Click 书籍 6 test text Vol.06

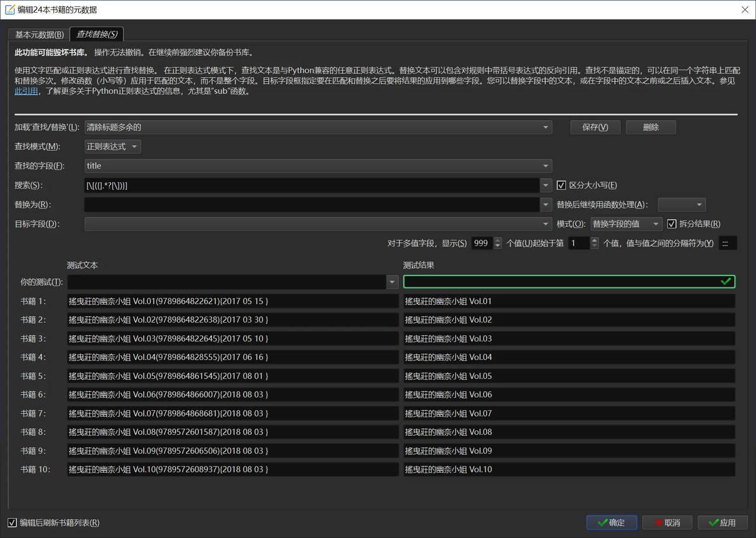(232, 394)
